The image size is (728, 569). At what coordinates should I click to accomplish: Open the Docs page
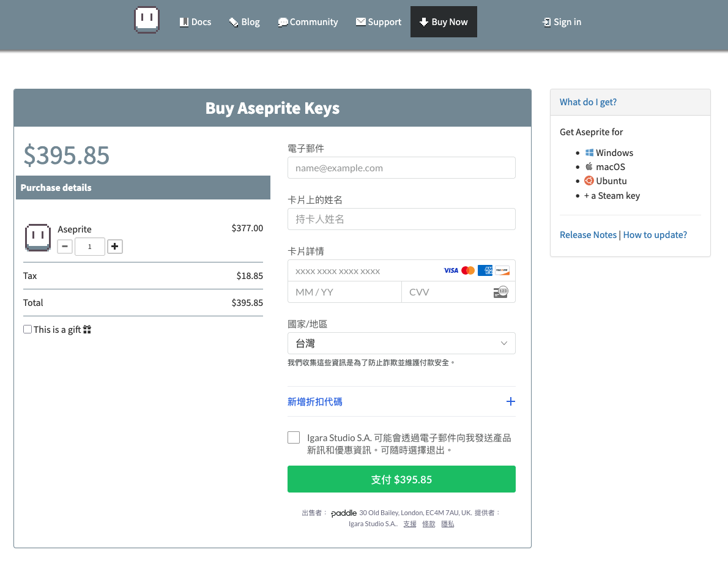click(196, 22)
